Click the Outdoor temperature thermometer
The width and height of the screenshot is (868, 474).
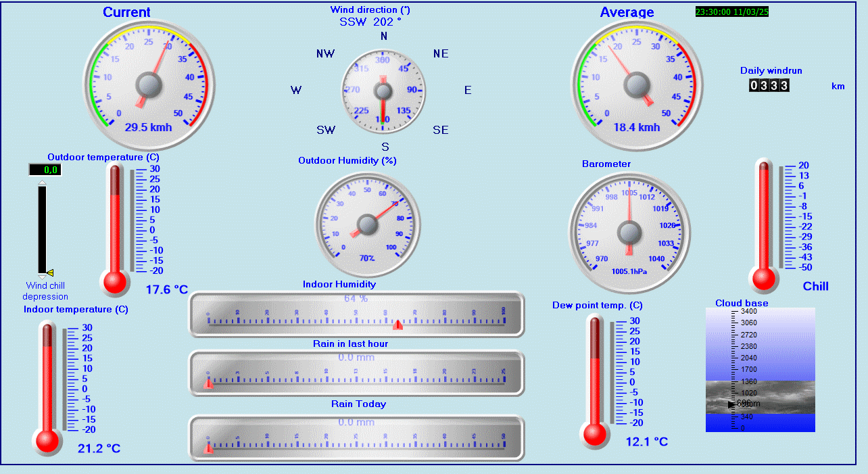tap(114, 230)
